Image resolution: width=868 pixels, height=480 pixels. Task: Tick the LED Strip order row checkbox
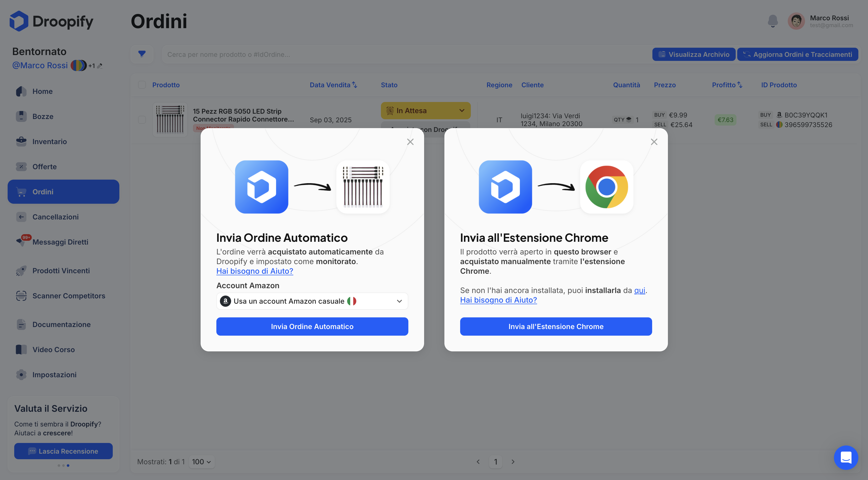[142, 119]
